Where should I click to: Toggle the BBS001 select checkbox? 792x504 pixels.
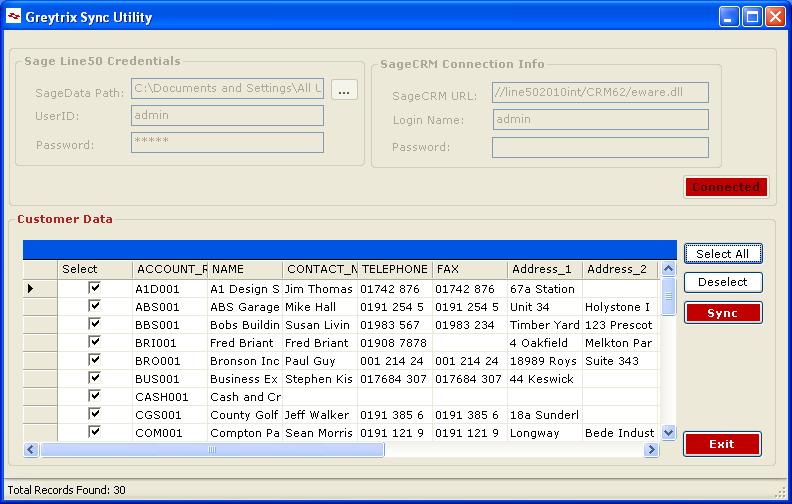(x=94, y=324)
